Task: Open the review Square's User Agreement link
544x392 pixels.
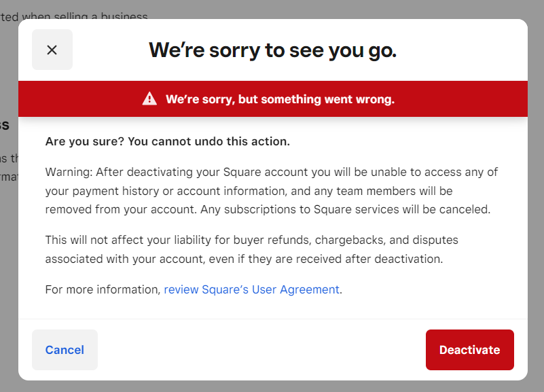Action: (251, 289)
